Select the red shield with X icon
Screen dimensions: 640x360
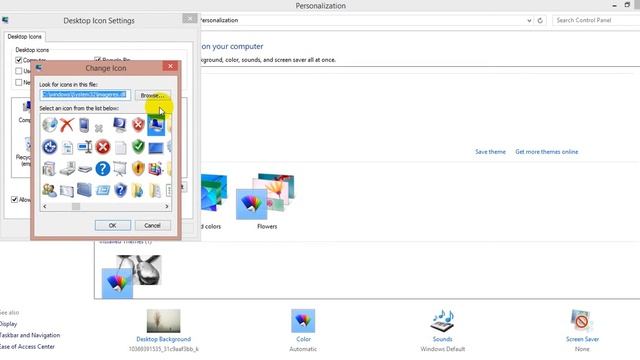[138, 125]
